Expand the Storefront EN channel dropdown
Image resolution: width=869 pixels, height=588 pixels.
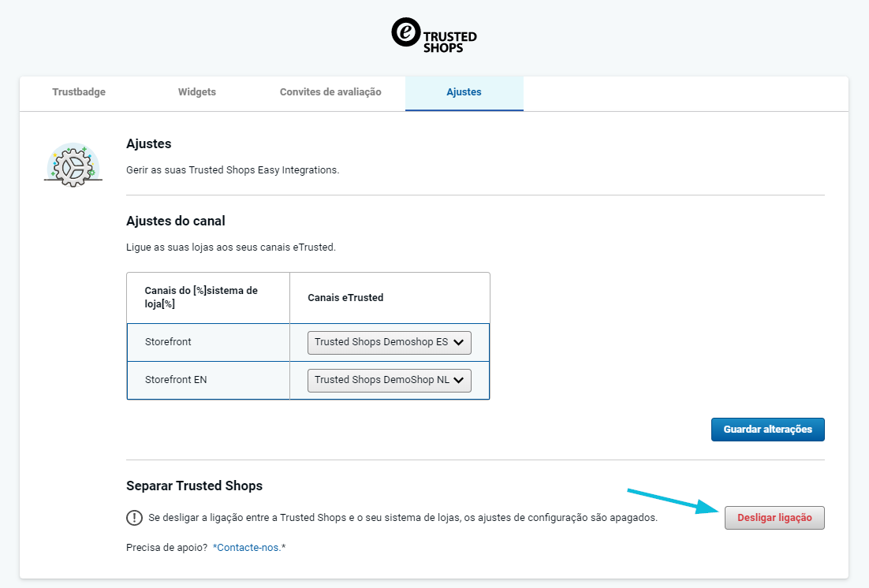click(x=389, y=380)
